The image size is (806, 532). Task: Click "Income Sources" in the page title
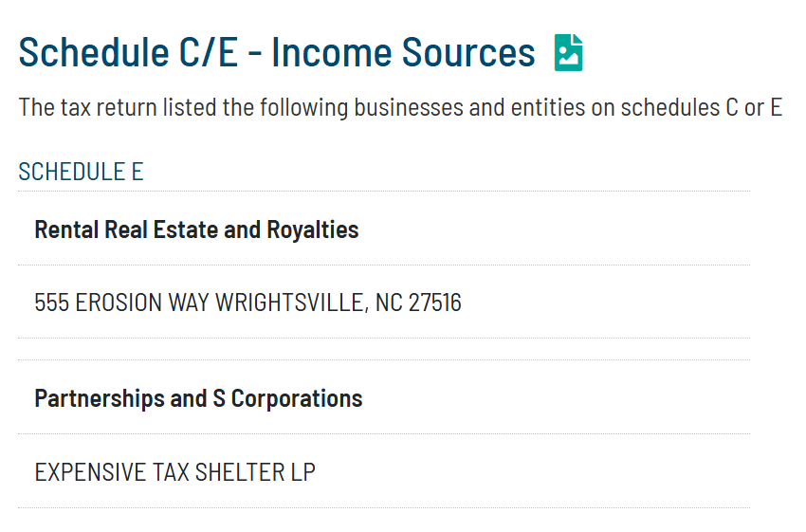pos(403,52)
